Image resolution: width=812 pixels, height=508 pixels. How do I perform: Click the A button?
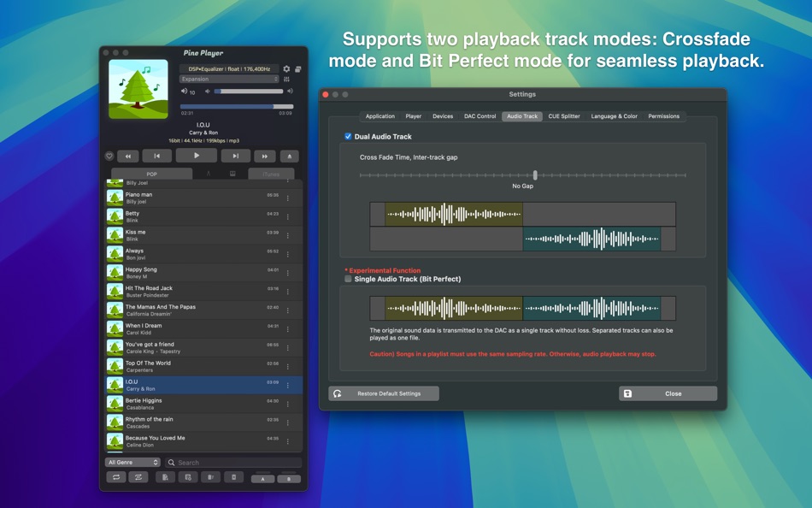point(262,479)
